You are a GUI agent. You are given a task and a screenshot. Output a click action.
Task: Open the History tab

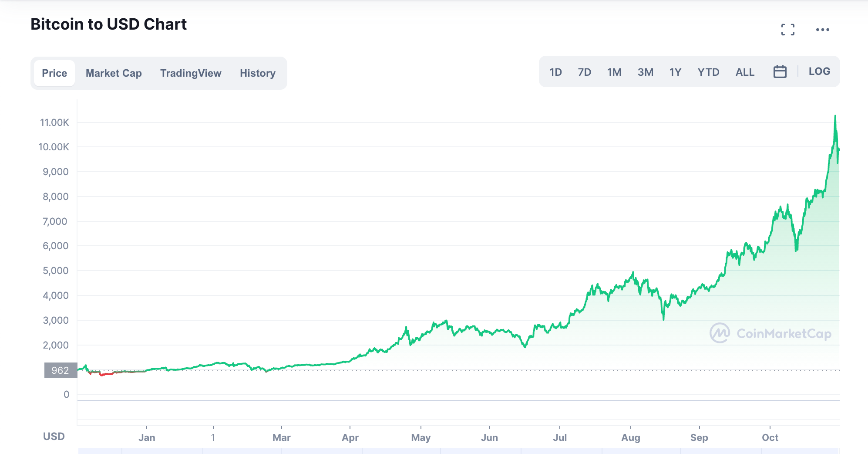258,73
